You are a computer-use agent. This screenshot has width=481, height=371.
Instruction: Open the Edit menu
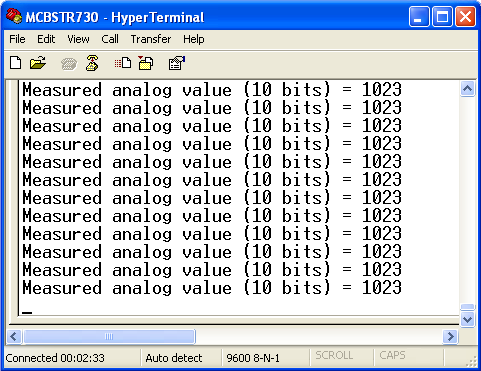tap(46, 39)
